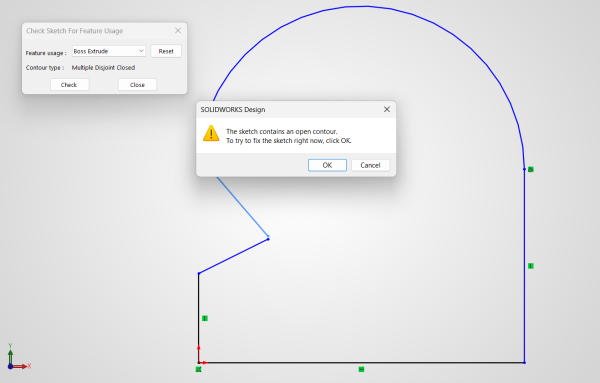The width and height of the screenshot is (600, 383).
Task: Click the yellow warning triangle icon
Action: [211, 134]
